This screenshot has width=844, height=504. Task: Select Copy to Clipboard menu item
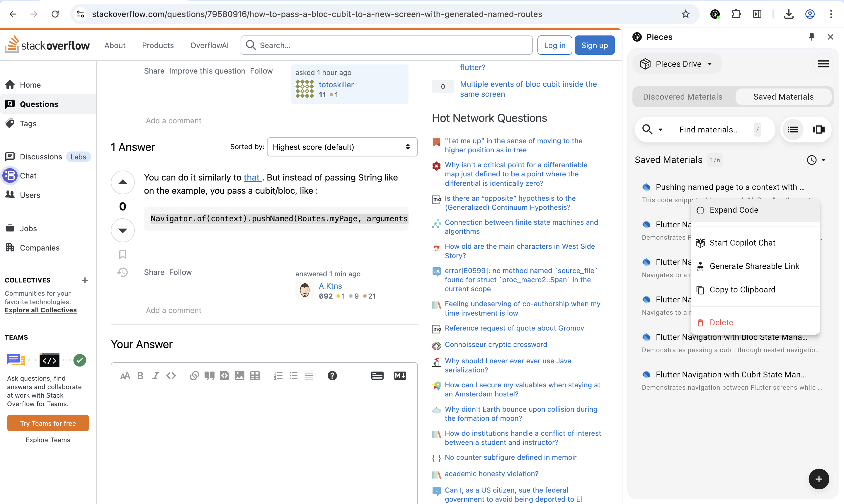755,289
